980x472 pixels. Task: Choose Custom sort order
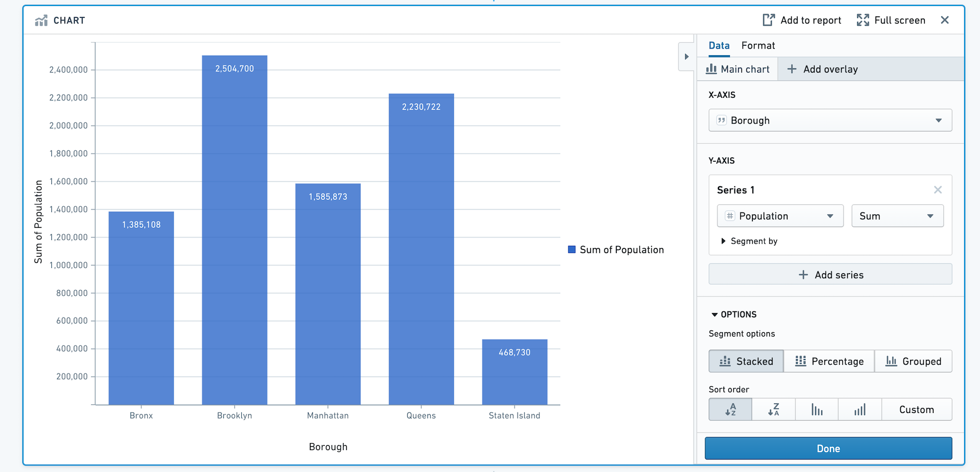click(x=917, y=409)
